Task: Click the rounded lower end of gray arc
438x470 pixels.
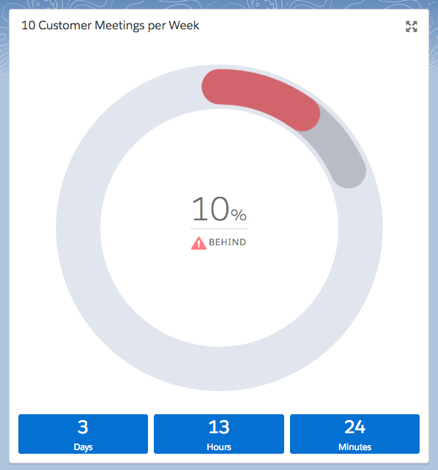Action: [348, 172]
